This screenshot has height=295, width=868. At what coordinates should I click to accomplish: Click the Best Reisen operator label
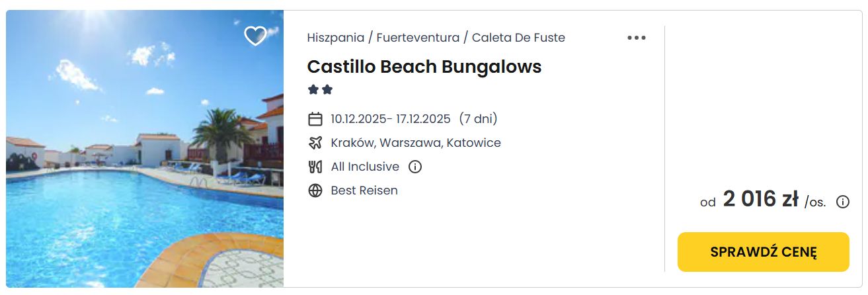364,190
